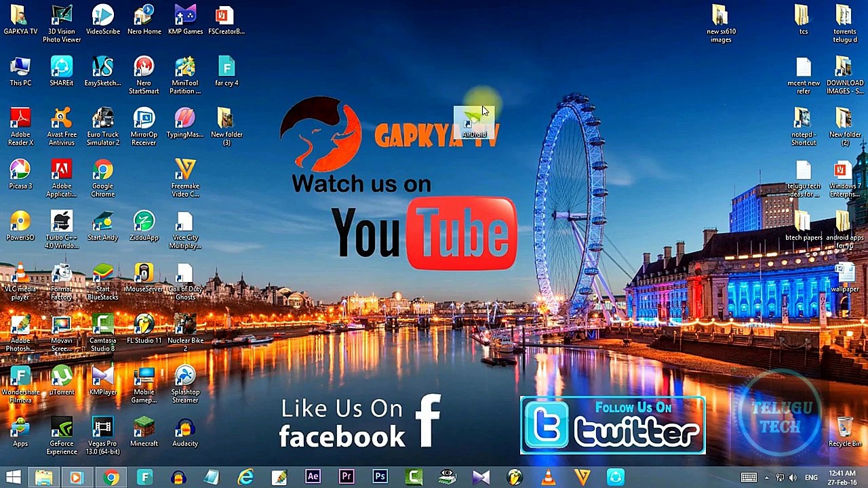
Task: Select the VideoScribe desktop shortcut
Action: coord(103,20)
